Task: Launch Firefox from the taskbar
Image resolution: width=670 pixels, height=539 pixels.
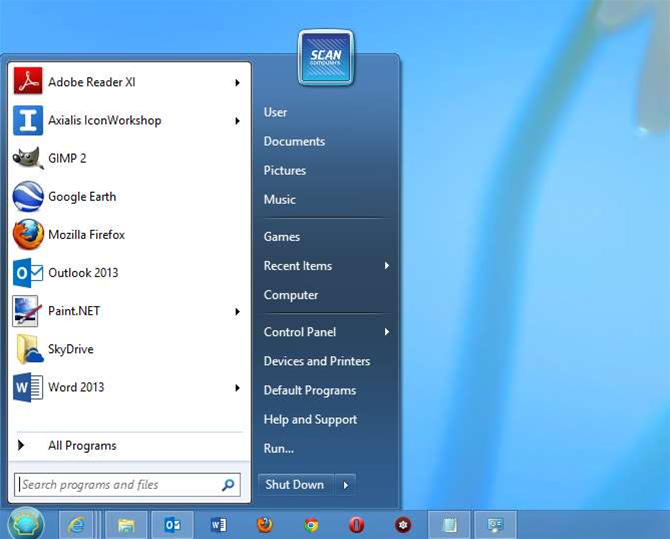Action: [265, 524]
